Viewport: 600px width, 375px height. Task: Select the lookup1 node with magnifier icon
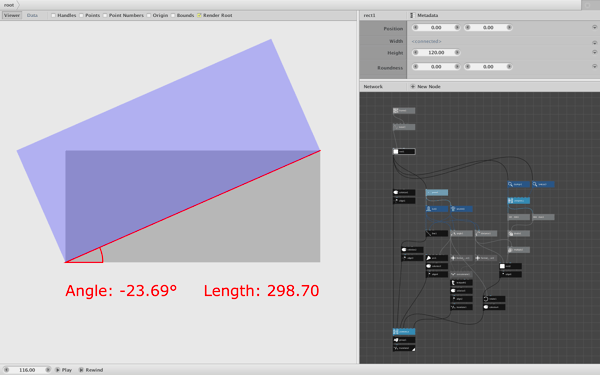coord(518,184)
